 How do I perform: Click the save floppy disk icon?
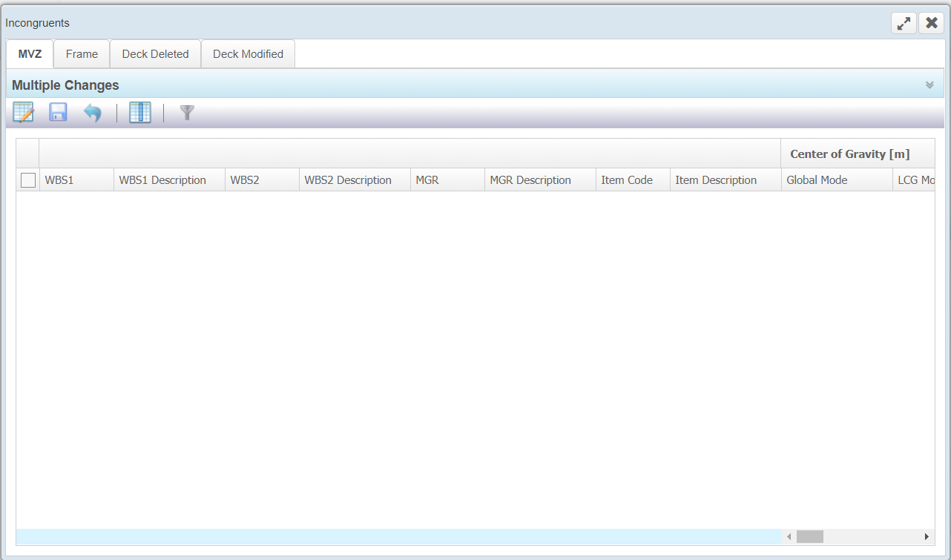click(x=58, y=113)
